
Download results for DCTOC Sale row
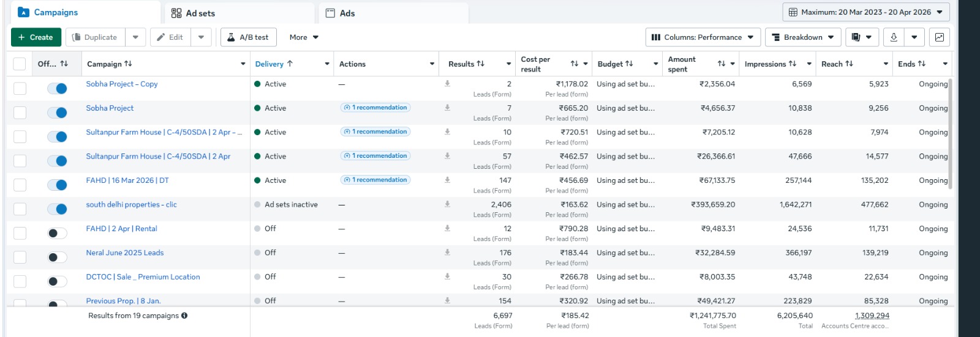(447, 276)
